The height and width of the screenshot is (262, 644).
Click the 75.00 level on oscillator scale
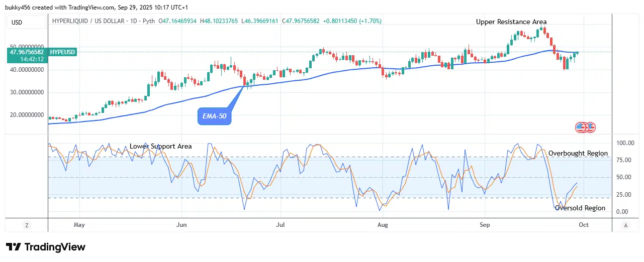point(624,160)
